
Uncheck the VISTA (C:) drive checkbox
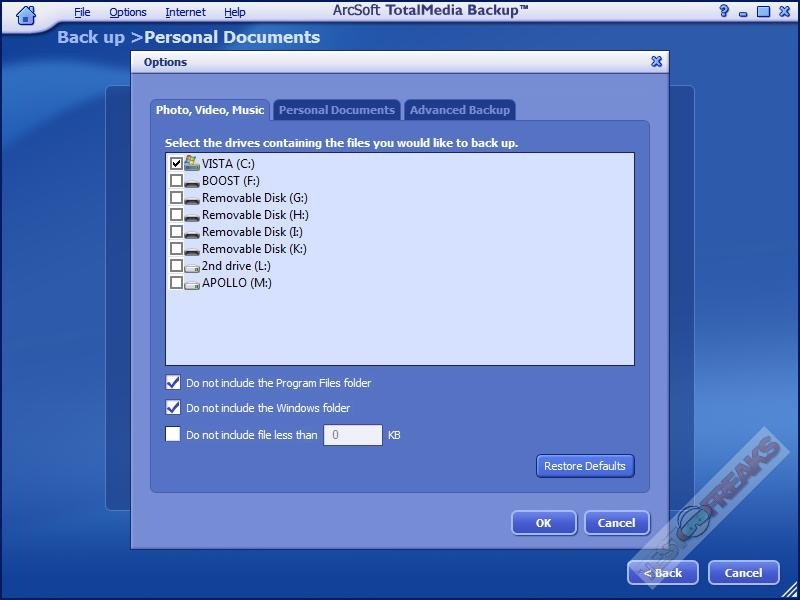point(176,163)
